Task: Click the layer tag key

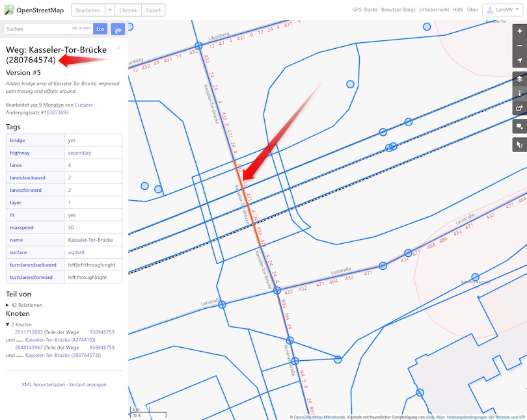Action: [x=16, y=202]
